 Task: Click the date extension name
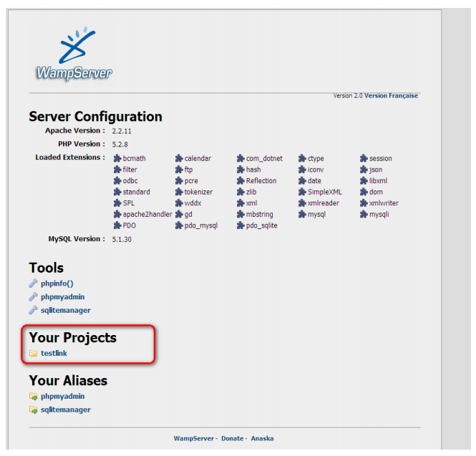314,180
